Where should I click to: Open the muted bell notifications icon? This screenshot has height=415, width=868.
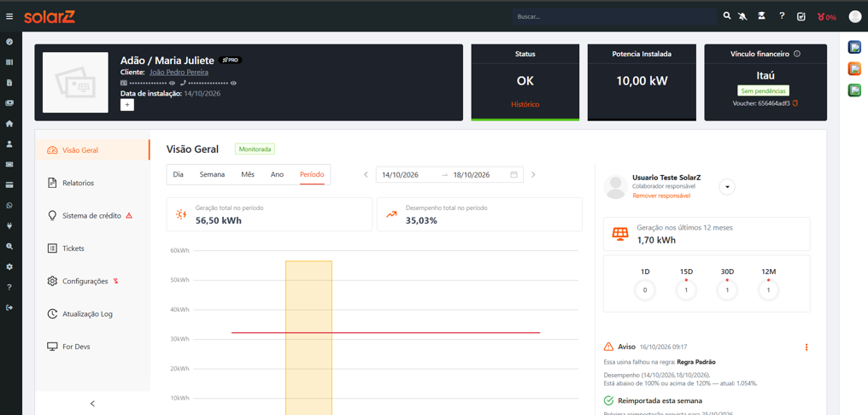(742, 16)
